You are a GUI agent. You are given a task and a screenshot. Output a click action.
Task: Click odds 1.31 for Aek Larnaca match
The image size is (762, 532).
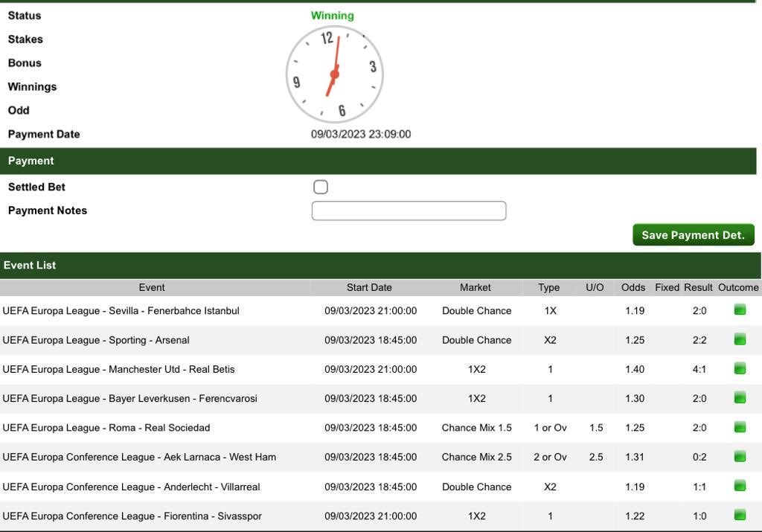click(635, 457)
